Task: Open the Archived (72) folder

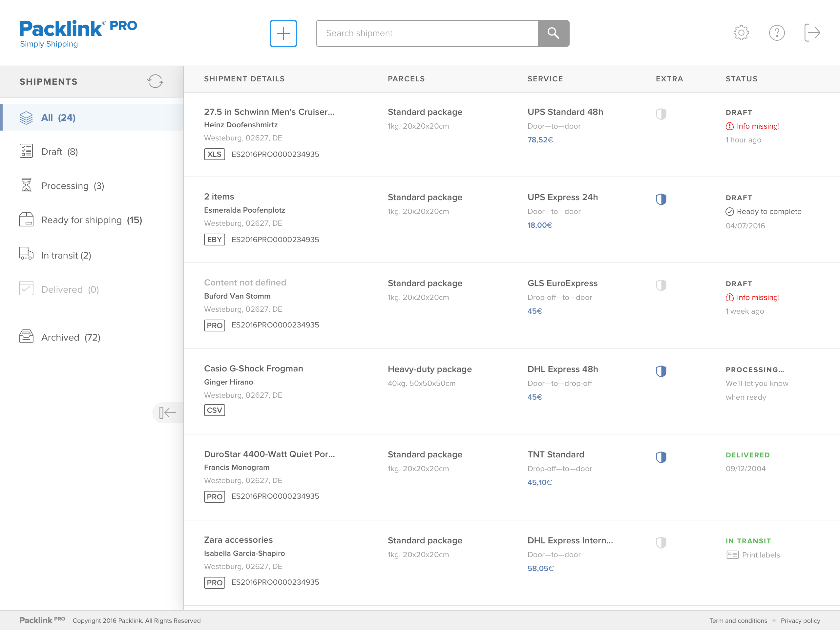Action: coord(70,337)
